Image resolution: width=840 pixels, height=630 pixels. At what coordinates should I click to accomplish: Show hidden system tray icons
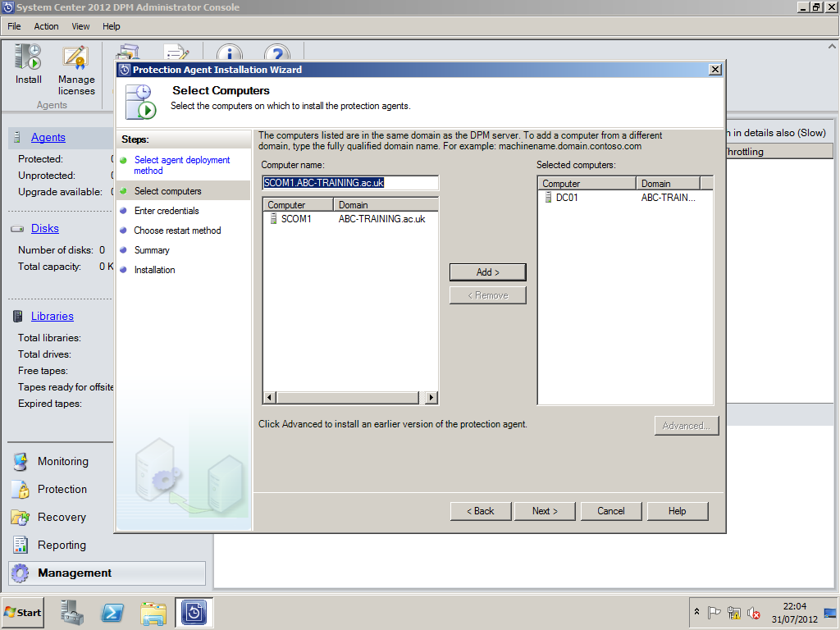tap(696, 612)
